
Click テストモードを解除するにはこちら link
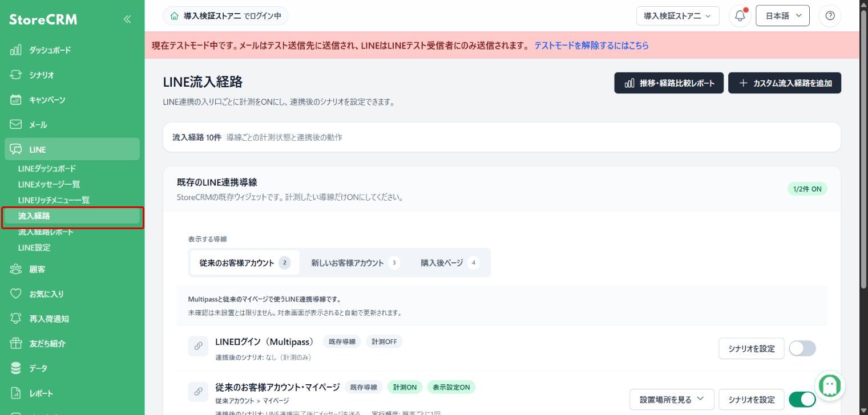[x=591, y=46]
